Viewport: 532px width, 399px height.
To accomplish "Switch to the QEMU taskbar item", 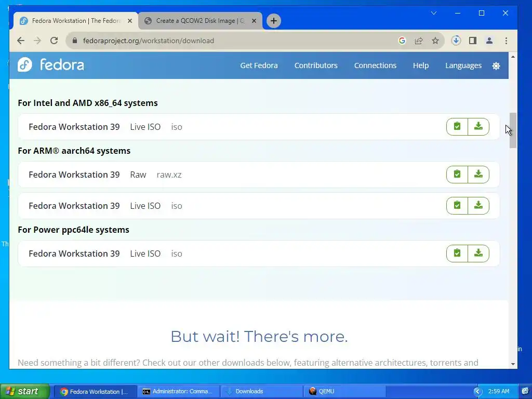I will coord(345,392).
